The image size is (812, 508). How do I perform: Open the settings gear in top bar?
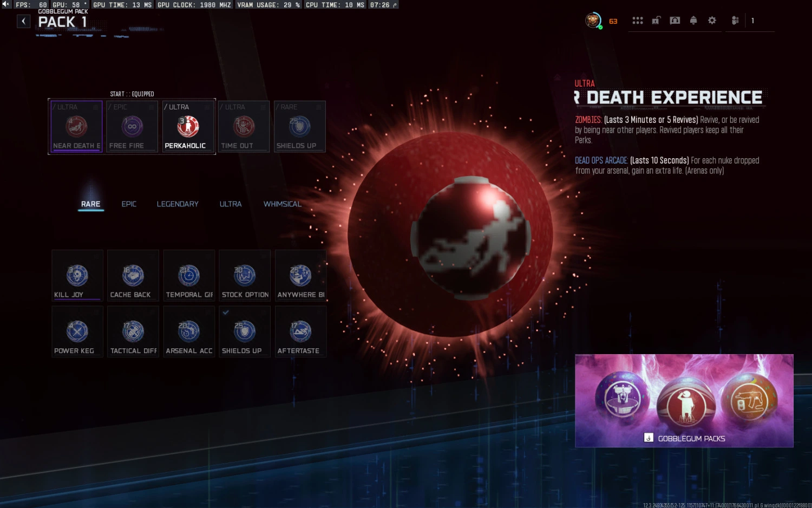[x=712, y=21]
